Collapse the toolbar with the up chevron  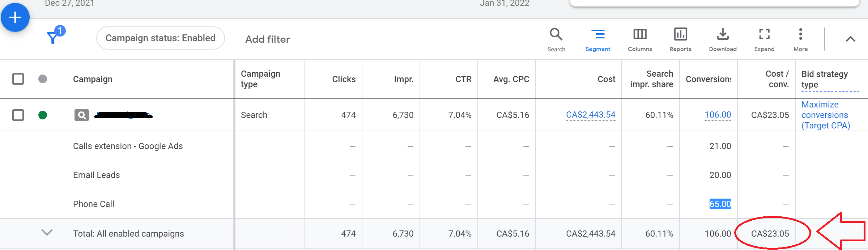(850, 39)
